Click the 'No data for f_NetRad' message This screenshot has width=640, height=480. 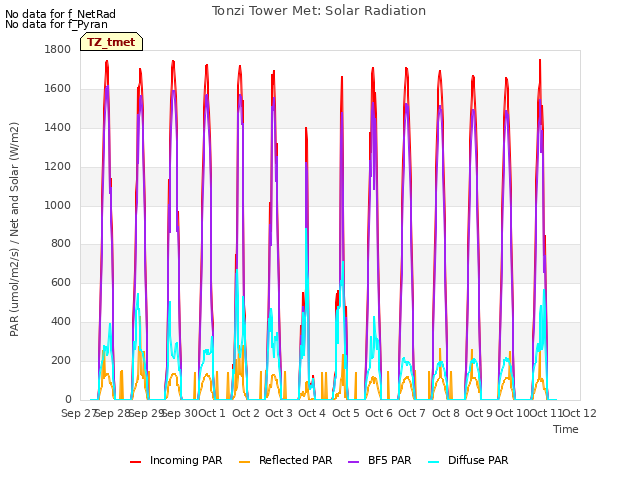(x=60, y=14)
